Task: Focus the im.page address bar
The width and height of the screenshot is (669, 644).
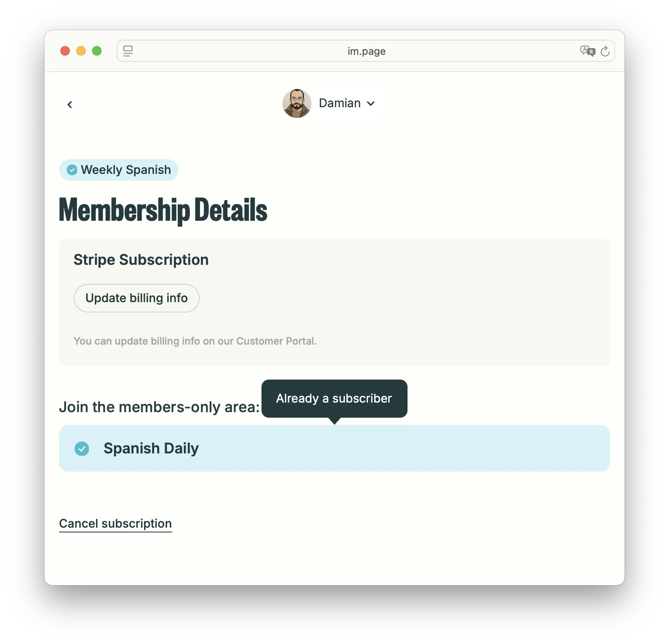Action: point(366,51)
